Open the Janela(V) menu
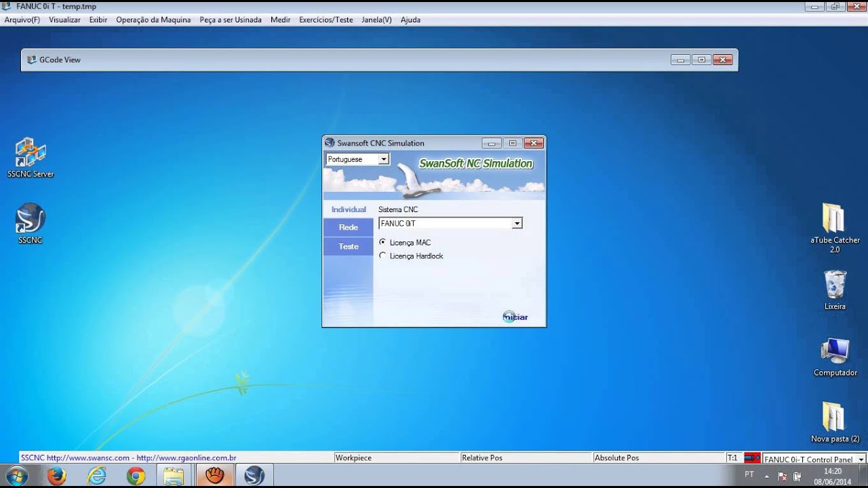 click(x=376, y=20)
